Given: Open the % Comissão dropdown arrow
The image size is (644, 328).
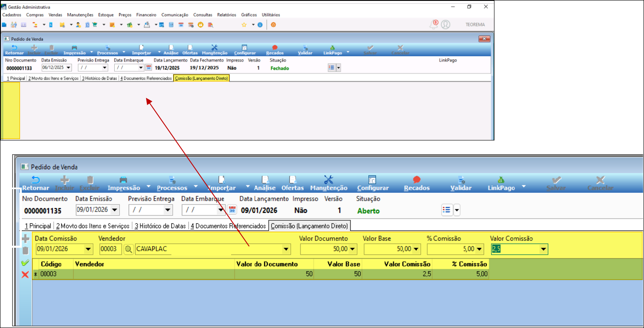Looking at the screenshot, I should [479, 249].
